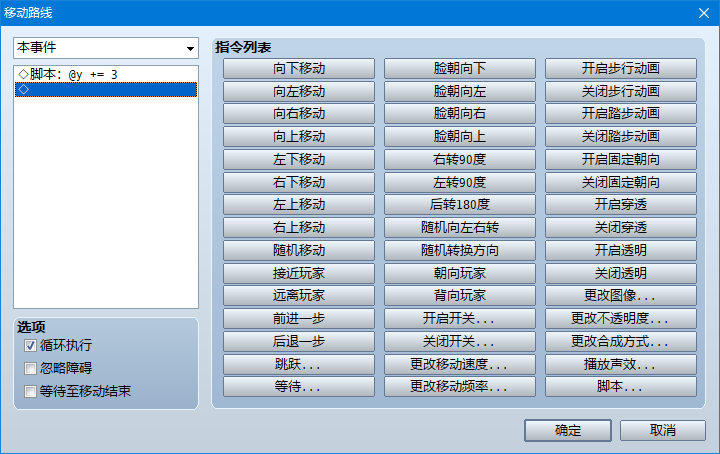Image resolution: width=720 pixels, height=454 pixels.
Task: Cancel with the 取消 button
Action: point(663,431)
